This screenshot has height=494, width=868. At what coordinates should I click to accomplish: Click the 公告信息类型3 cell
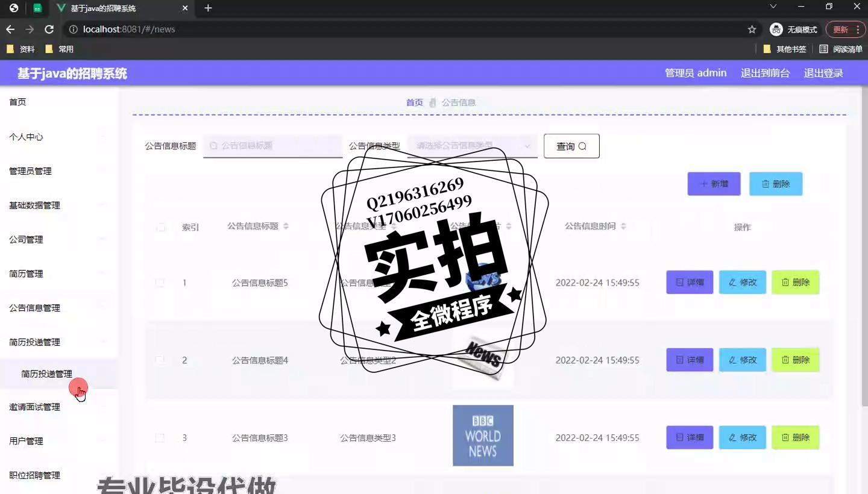coord(368,438)
